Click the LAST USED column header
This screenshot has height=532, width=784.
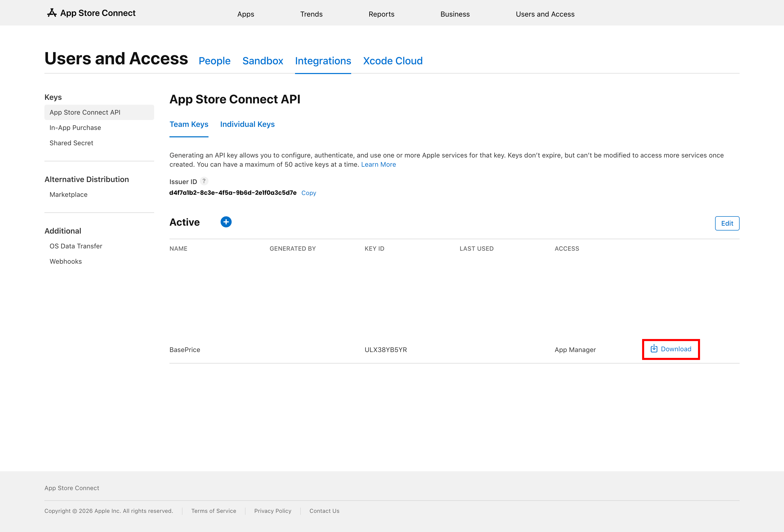[476, 248]
